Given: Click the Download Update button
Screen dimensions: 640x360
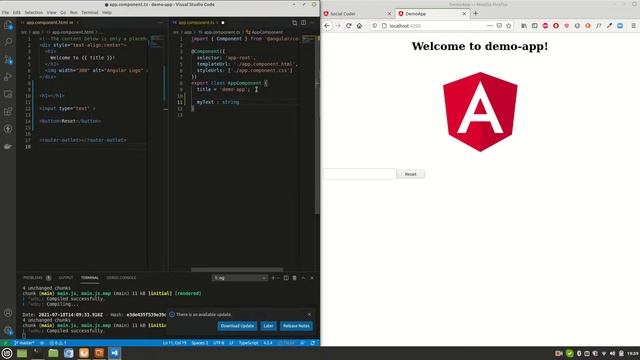Looking at the screenshot, I should [237, 326].
